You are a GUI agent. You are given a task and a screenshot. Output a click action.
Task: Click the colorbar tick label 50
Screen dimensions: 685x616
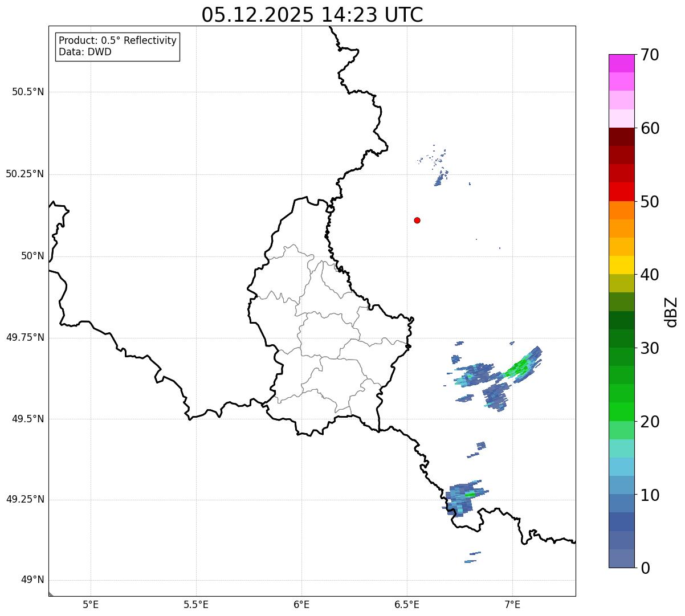(x=650, y=202)
